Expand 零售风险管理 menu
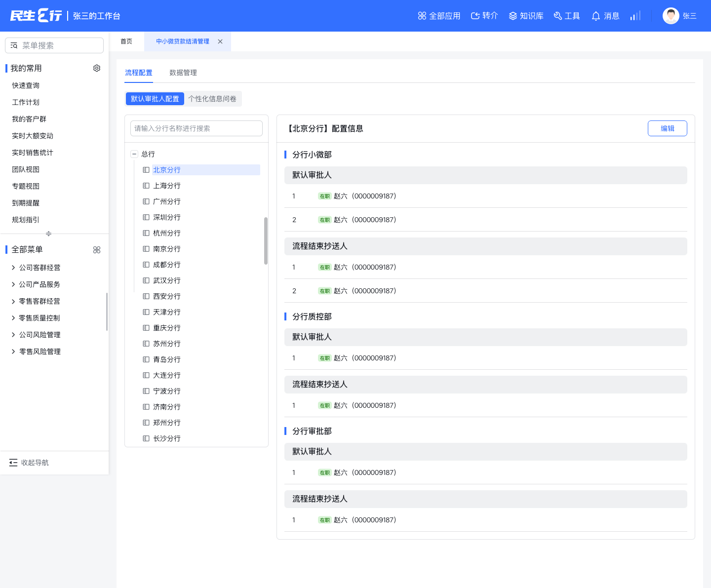 [13, 352]
